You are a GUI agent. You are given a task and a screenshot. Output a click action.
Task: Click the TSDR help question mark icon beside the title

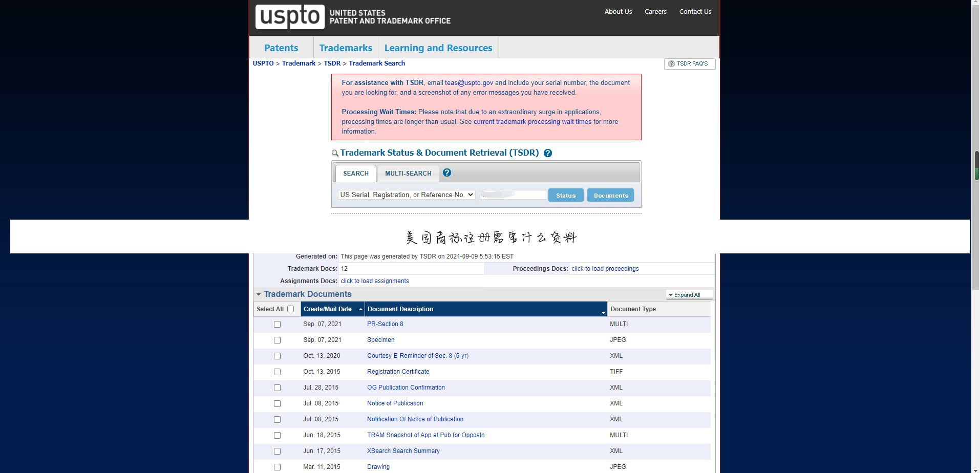547,153
